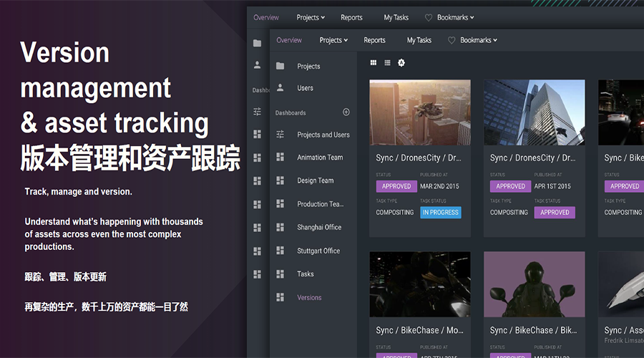This screenshot has height=358, width=644.
Task: Open the Design Team dashboard
Action: tap(316, 180)
